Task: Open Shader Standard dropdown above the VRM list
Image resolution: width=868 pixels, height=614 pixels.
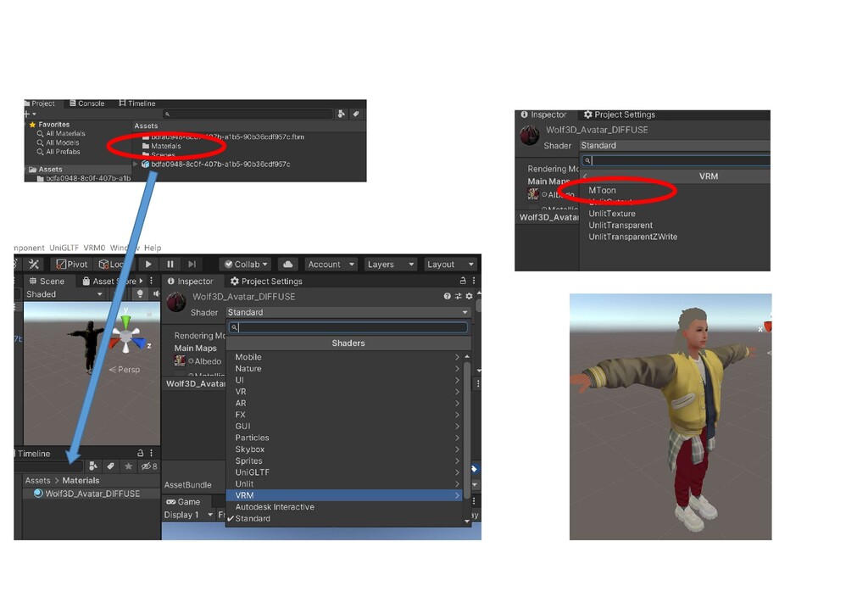Action: tap(674, 145)
